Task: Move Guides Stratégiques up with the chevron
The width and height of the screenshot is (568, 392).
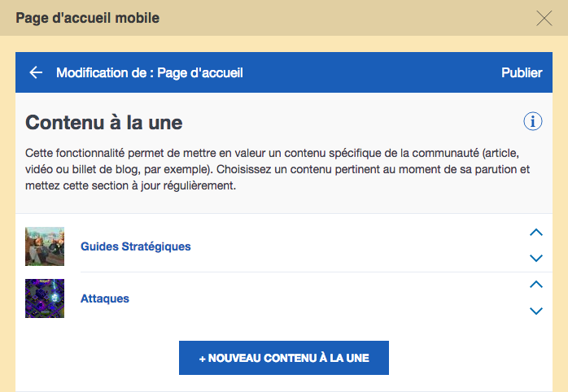Action: tap(536, 233)
